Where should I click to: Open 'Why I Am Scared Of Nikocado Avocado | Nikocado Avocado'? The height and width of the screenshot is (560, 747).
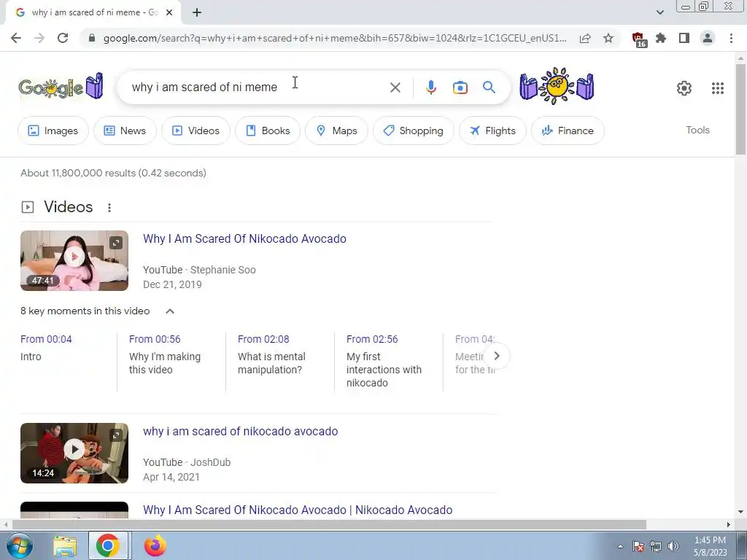click(x=298, y=510)
